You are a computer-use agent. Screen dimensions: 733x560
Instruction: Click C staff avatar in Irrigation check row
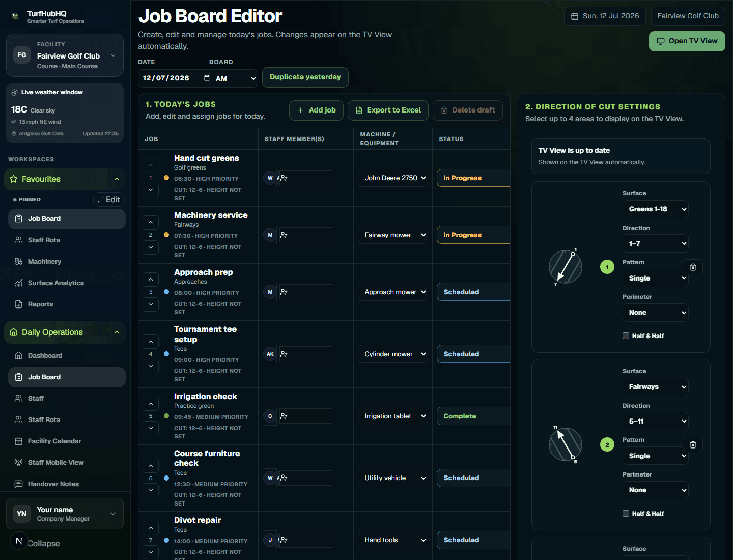pyautogui.click(x=270, y=416)
